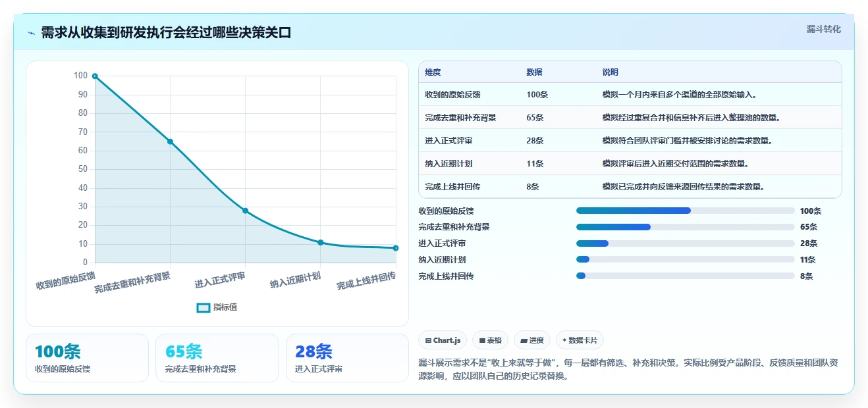This screenshot has height=408, width=868.
Task: Click the chart point at value 65
Action: click(170, 141)
